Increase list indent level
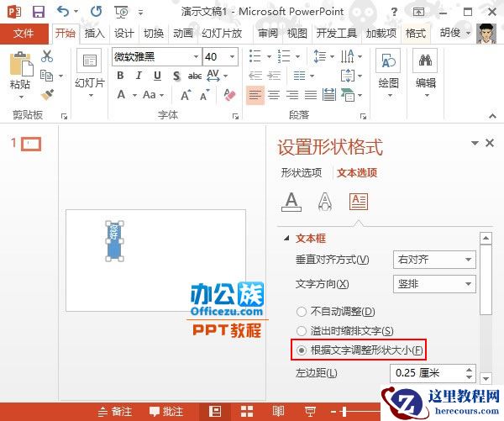 click(x=274, y=76)
